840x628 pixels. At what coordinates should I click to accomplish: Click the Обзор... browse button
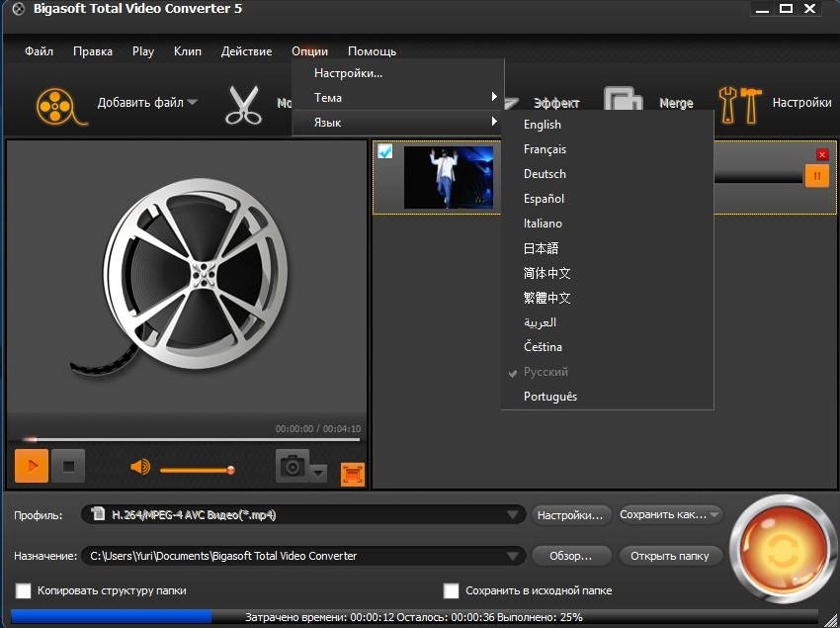(570, 556)
